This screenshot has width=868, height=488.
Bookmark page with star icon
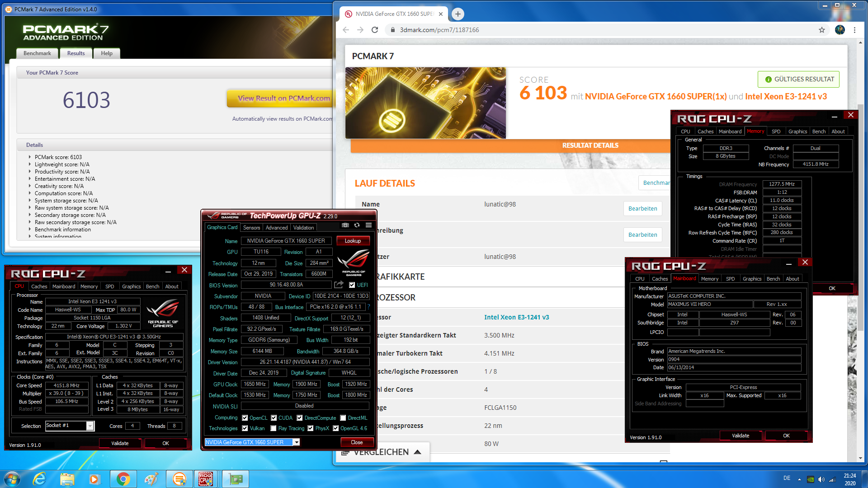(821, 30)
